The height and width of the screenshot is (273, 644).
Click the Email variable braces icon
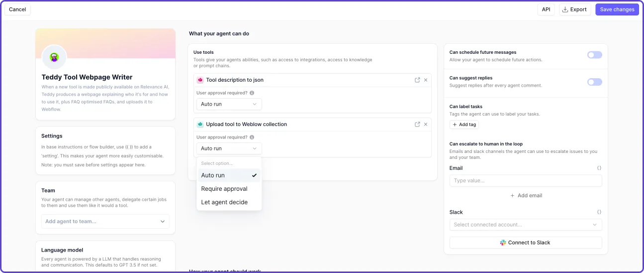coord(599,168)
